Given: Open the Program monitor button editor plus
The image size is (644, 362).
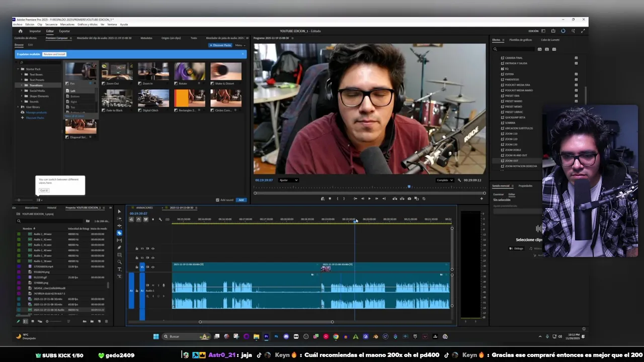Looking at the screenshot, I should [481, 199].
